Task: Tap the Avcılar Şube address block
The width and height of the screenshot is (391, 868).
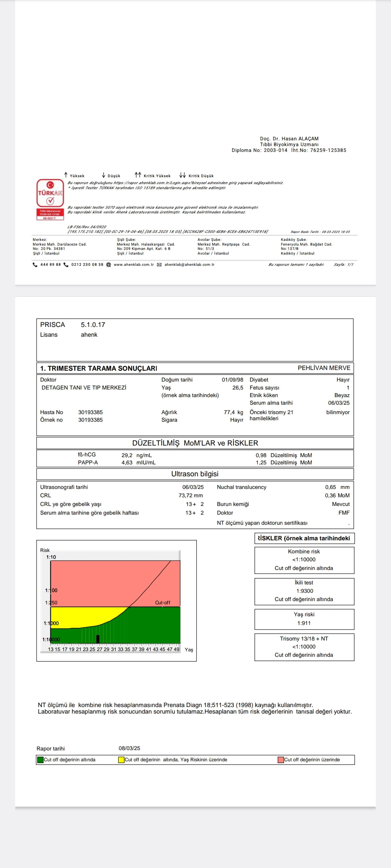Action: (x=224, y=246)
